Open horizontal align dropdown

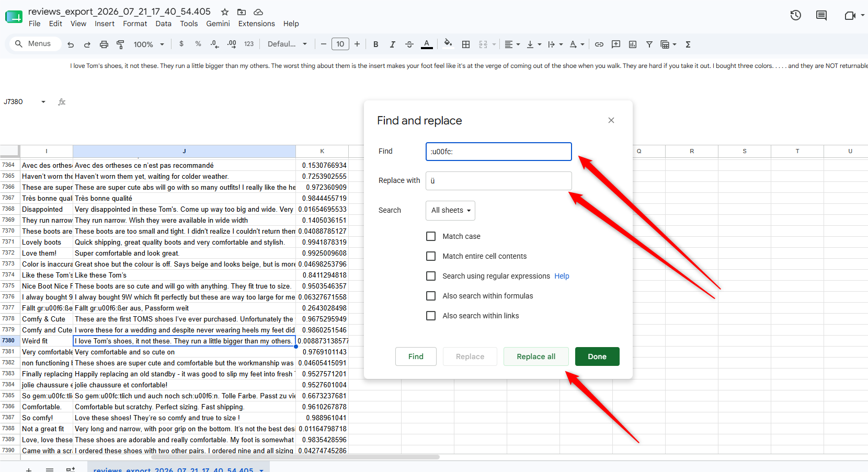512,44
